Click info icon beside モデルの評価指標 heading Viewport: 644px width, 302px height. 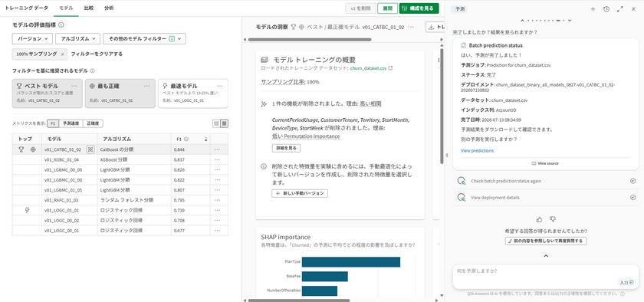pyautogui.click(x=61, y=25)
